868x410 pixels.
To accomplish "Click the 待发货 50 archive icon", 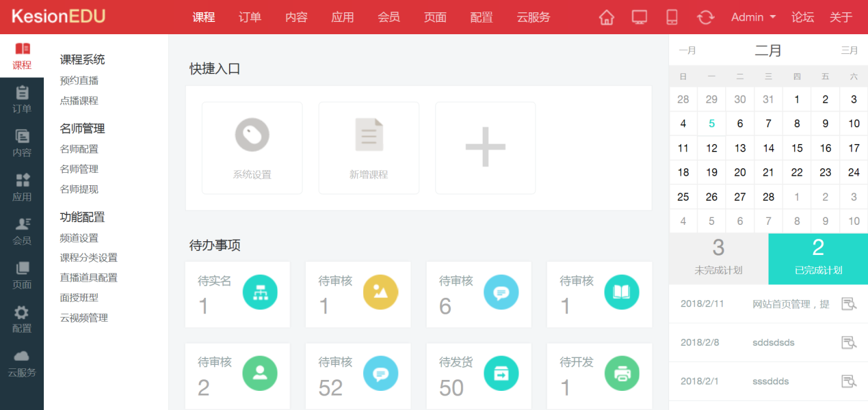I will [501, 374].
